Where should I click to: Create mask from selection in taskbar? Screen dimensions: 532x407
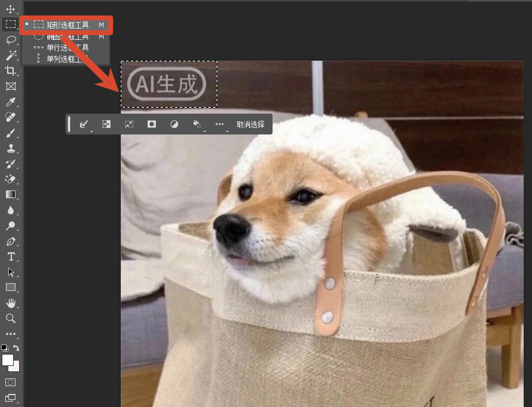point(152,124)
